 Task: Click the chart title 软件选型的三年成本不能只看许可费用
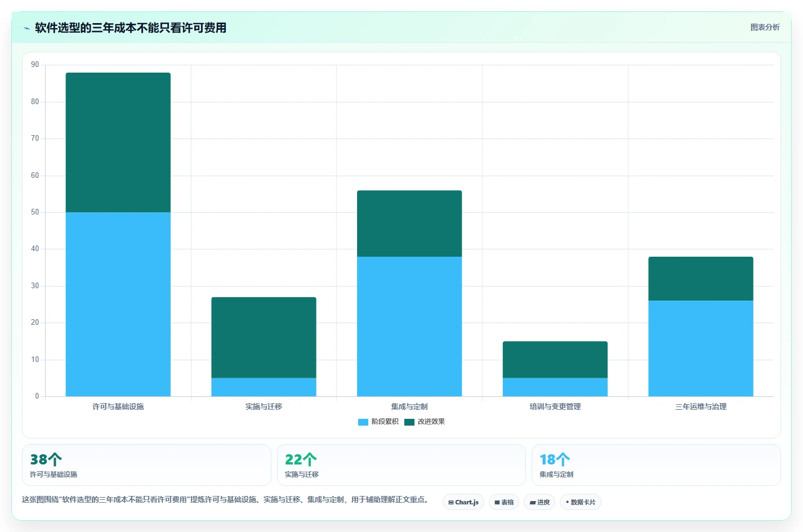pyautogui.click(x=131, y=28)
